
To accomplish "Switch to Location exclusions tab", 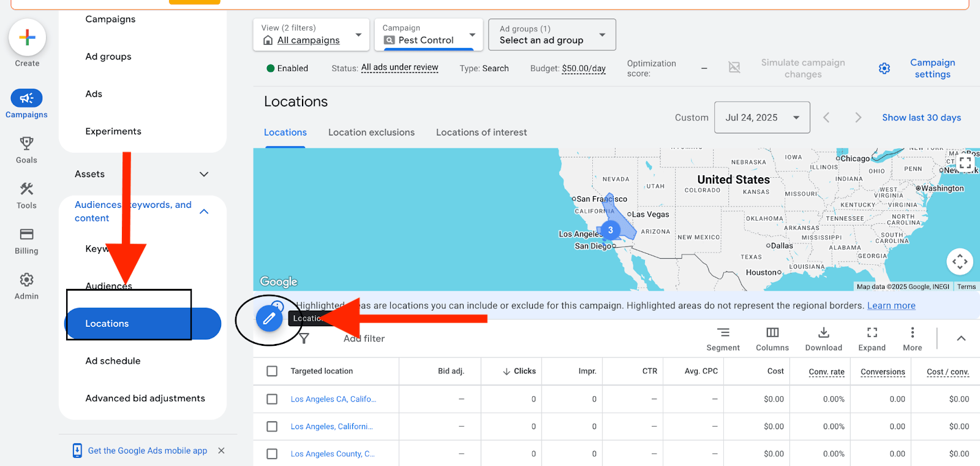I will (371, 132).
